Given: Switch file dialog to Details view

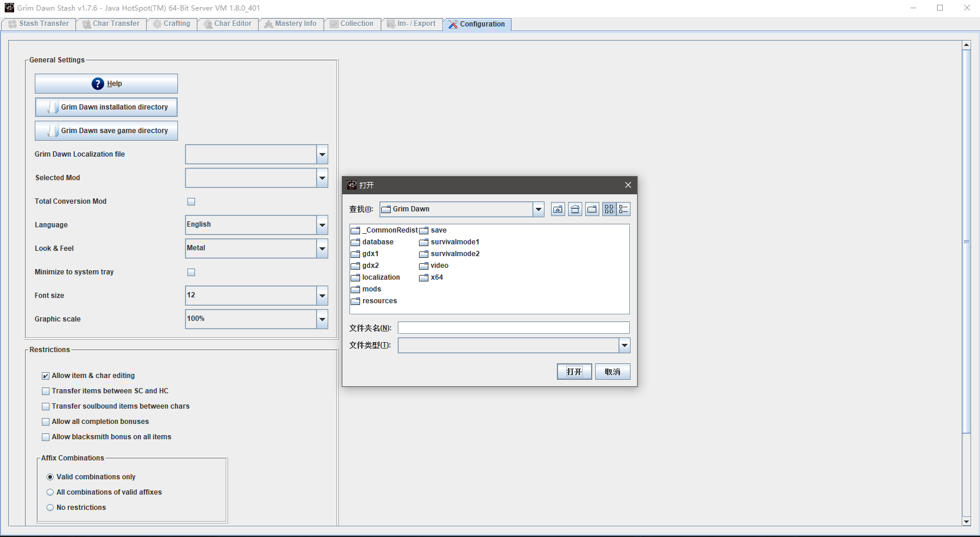Looking at the screenshot, I should 623,209.
